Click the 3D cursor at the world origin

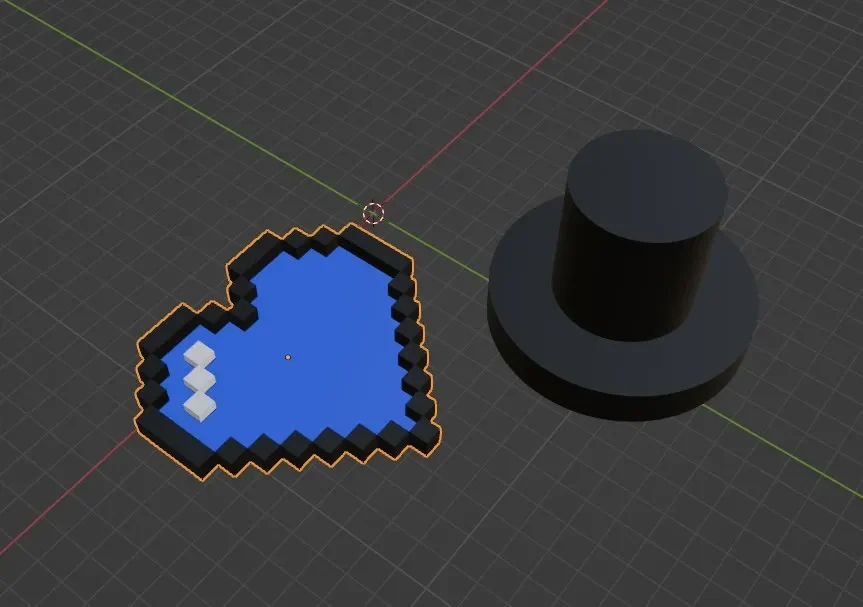pos(373,213)
